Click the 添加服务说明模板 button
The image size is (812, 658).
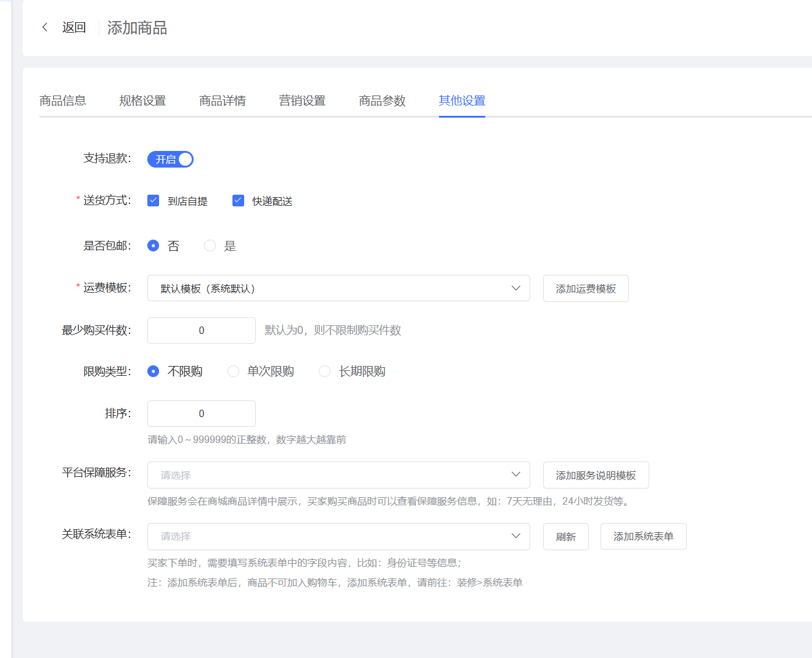596,475
